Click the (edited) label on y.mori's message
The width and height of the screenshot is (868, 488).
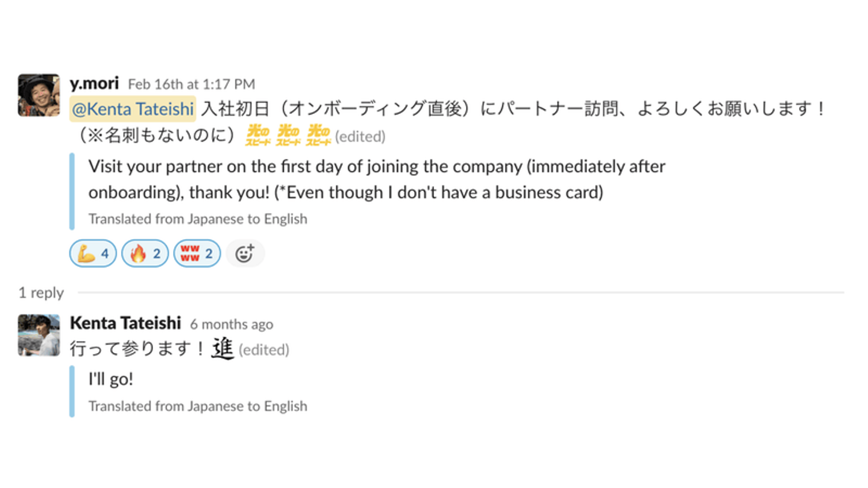point(360,137)
